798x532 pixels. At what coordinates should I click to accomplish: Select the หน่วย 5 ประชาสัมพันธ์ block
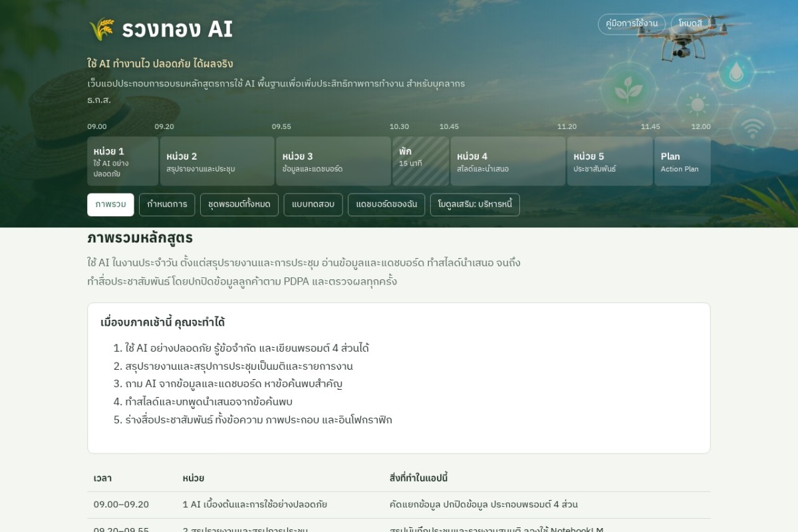click(x=610, y=161)
